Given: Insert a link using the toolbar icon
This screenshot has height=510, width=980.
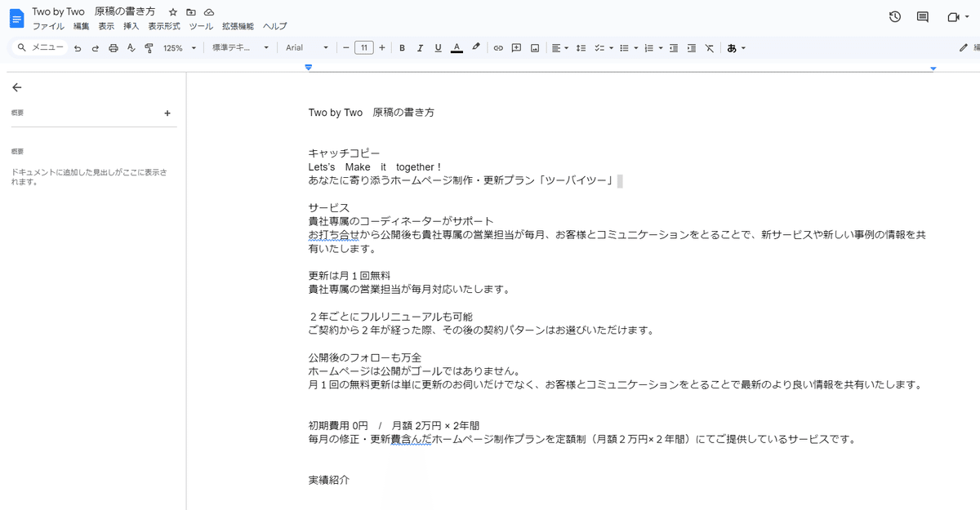Looking at the screenshot, I should (x=497, y=47).
